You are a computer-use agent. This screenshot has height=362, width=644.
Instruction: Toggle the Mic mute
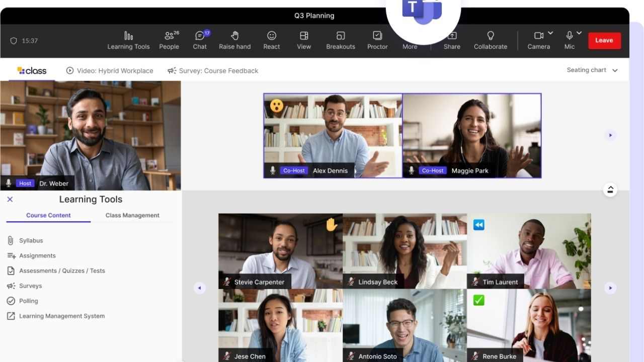[x=569, y=36]
